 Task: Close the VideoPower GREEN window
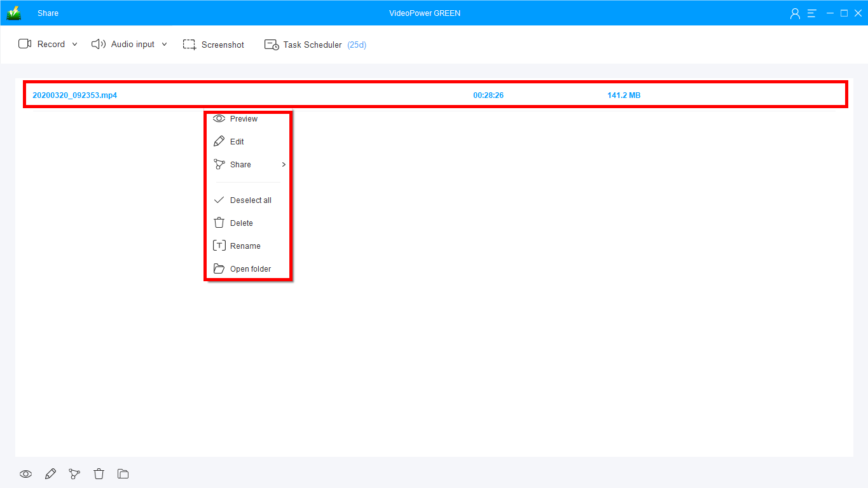858,13
